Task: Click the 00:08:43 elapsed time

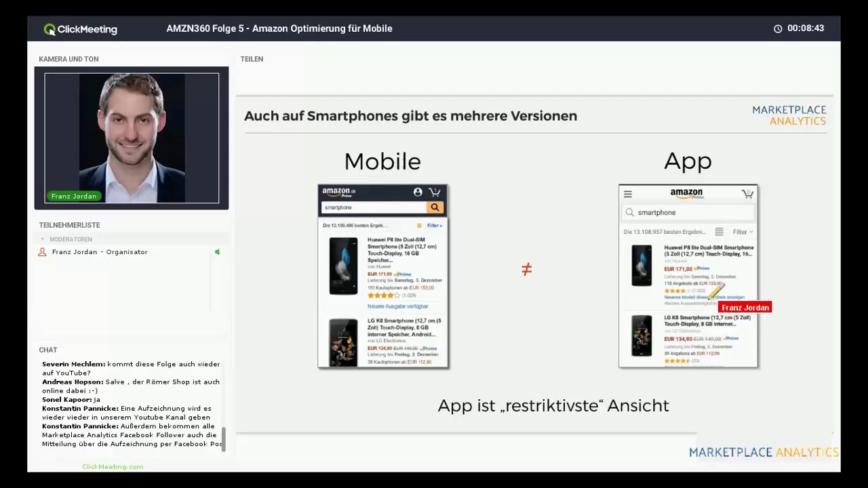Action: pos(806,28)
